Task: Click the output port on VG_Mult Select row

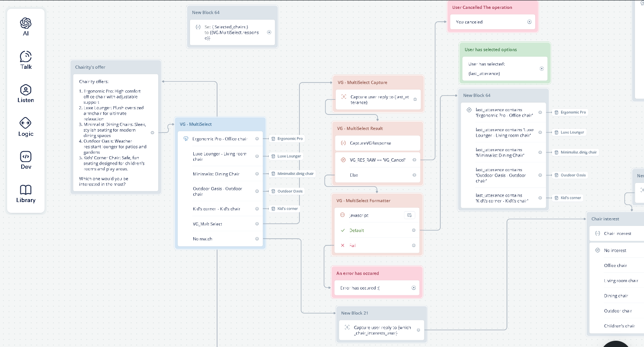Action: [x=257, y=224]
